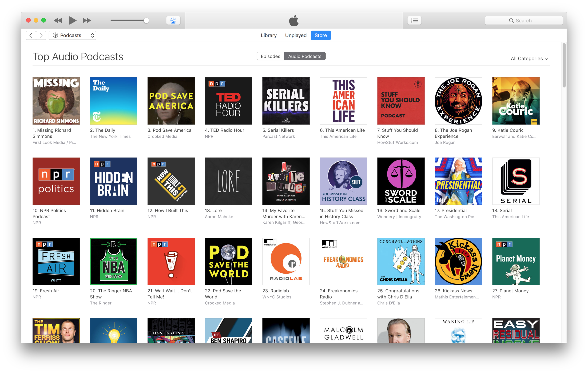Open The Ringer NBA Show artwork
The height and width of the screenshot is (373, 588).
[x=114, y=262]
